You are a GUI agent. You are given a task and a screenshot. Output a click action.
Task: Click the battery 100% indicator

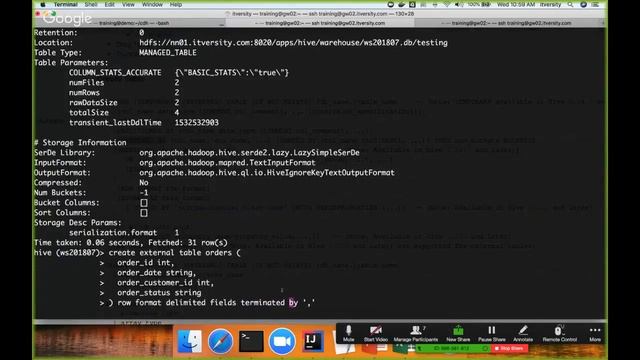click(x=479, y=4)
